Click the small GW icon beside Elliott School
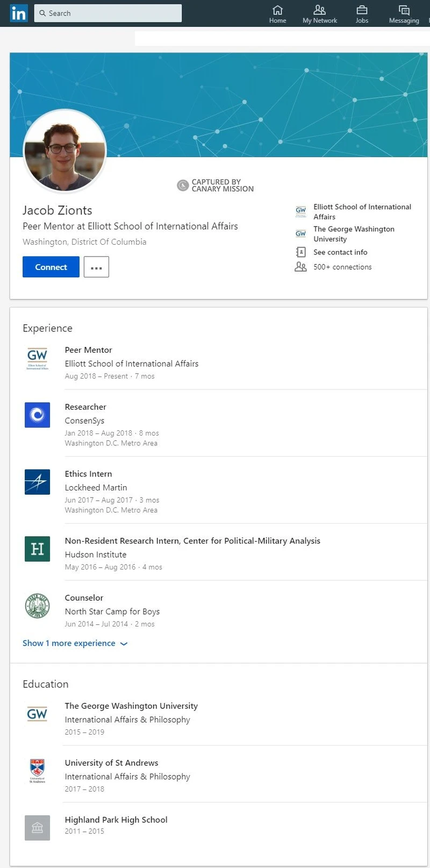 (x=300, y=211)
